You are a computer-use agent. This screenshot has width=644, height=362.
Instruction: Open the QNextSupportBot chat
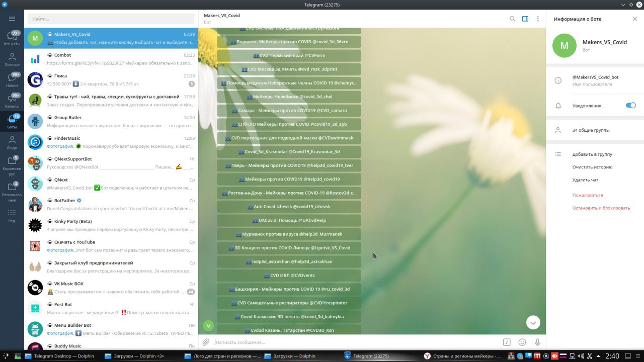click(x=111, y=163)
